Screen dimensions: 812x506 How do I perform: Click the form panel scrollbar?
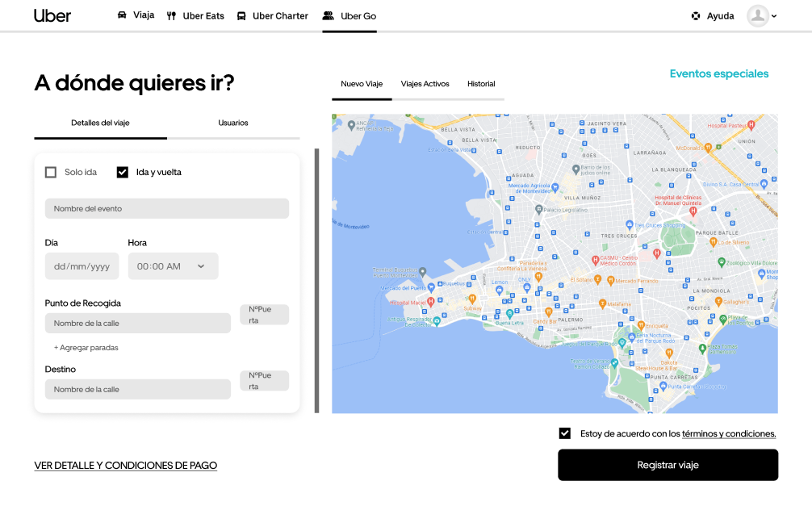(317, 281)
